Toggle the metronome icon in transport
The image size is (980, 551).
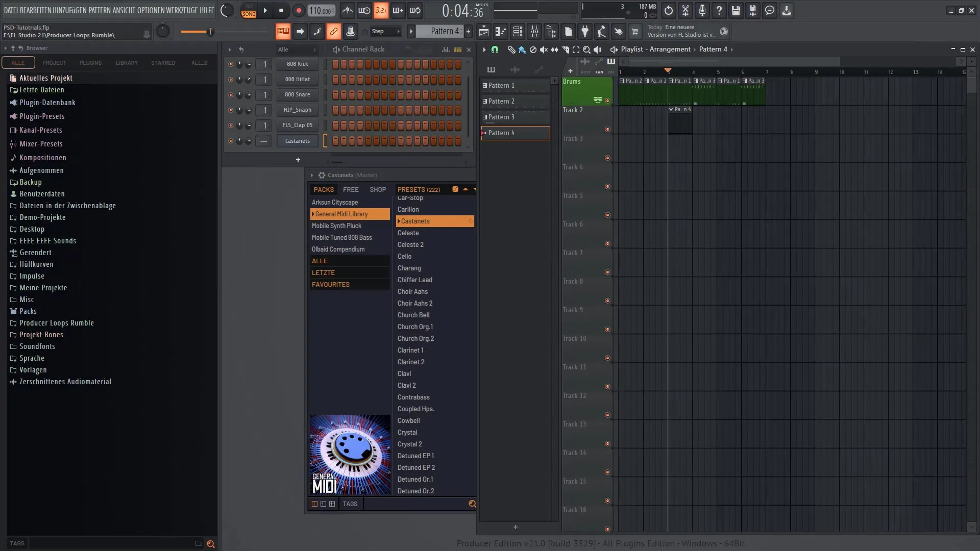[x=347, y=10]
